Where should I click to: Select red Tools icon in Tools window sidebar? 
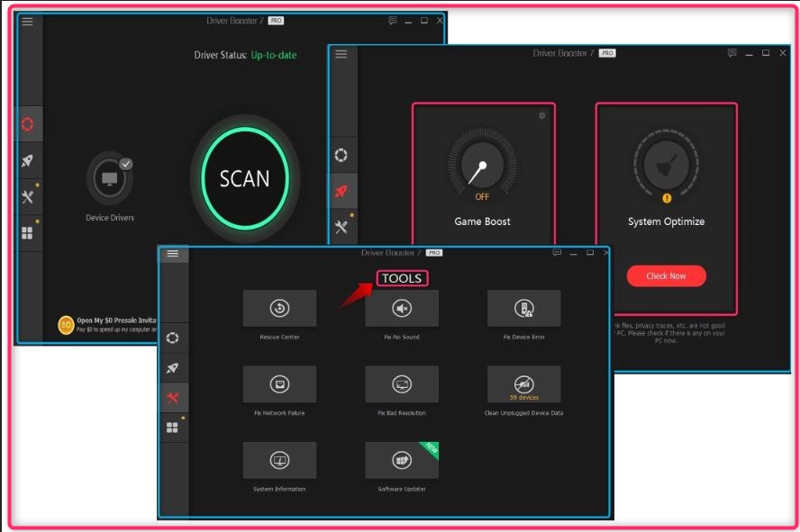click(x=172, y=398)
